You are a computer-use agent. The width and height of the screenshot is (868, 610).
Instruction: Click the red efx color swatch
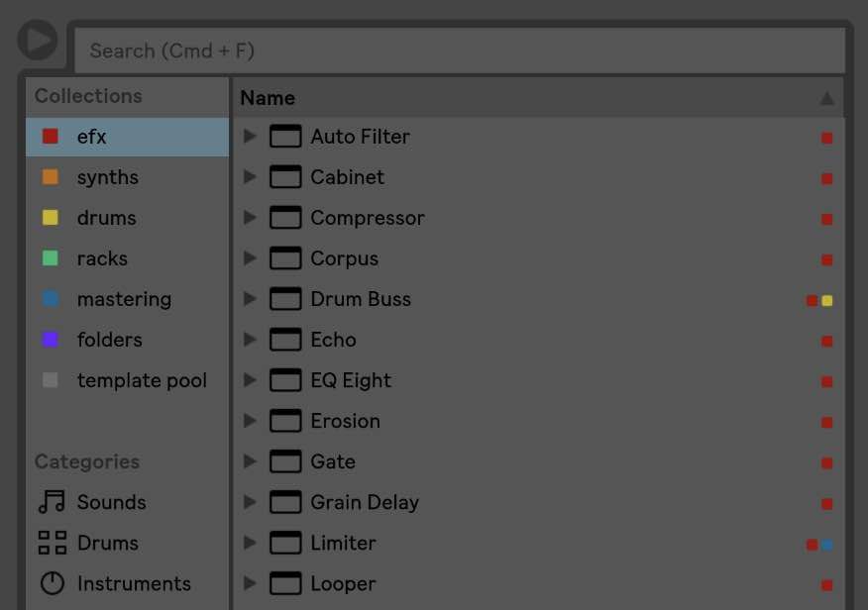[x=51, y=136]
